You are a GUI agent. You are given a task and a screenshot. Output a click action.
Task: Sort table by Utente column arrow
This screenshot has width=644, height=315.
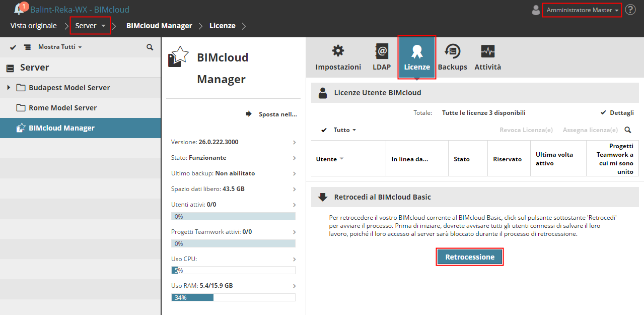(342, 159)
